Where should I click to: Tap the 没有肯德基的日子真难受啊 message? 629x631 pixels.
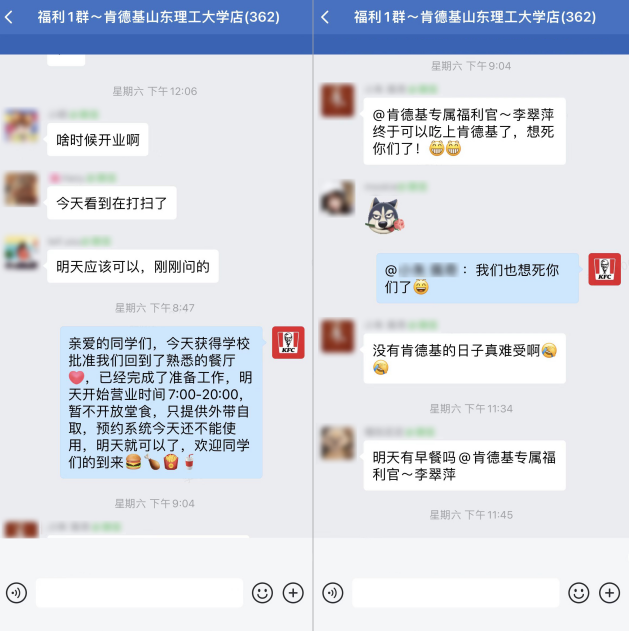point(465,359)
